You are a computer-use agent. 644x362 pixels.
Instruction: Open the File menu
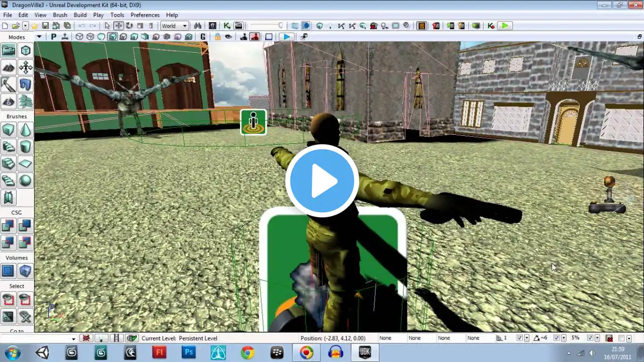(8, 15)
